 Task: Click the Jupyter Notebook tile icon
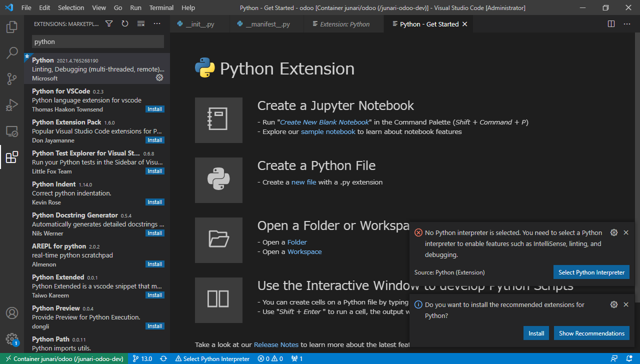(x=218, y=120)
